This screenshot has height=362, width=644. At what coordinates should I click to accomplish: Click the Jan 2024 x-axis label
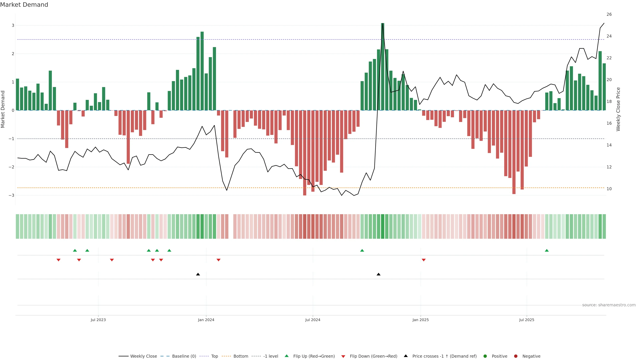206,320
